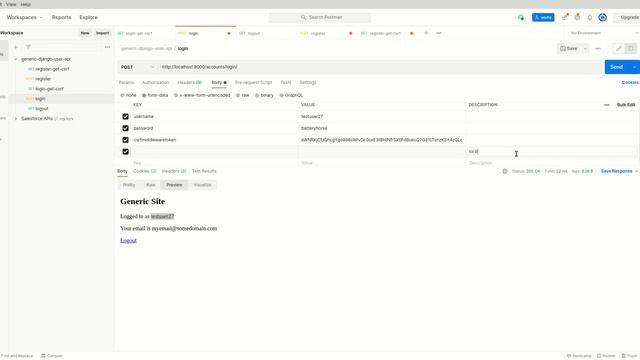Open the Send button dropdown arrow
This screenshot has height=360, width=640.
pos(635,67)
